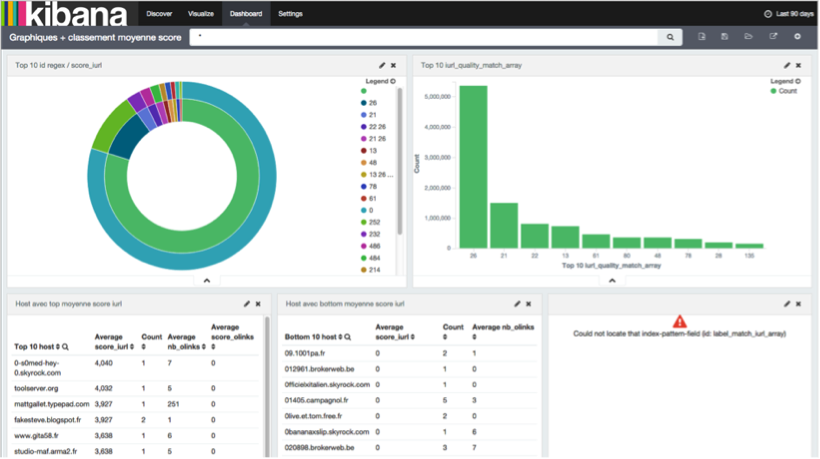Open dashboard options gear icon

(x=797, y=37)
